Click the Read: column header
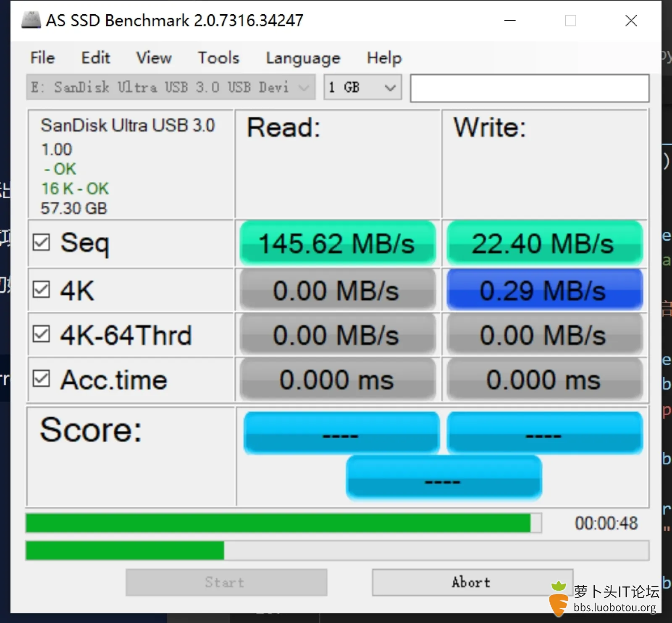 [283, 128]
